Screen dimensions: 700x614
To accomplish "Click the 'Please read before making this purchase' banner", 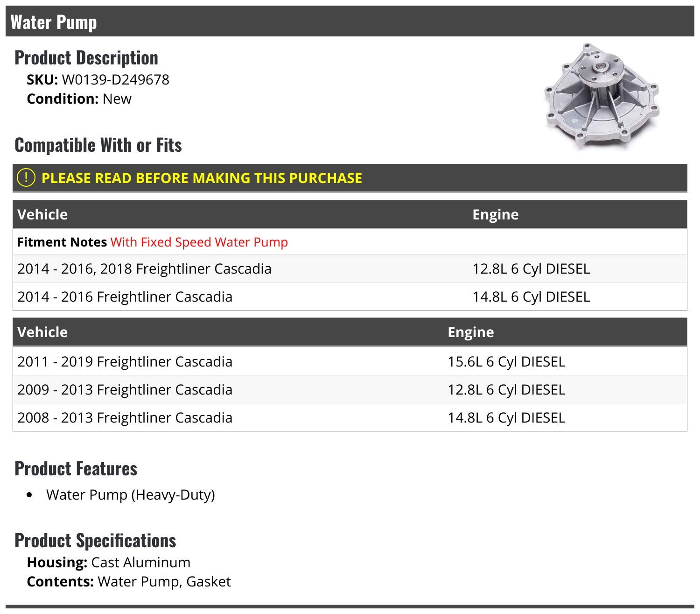I will tap(202, 178).
